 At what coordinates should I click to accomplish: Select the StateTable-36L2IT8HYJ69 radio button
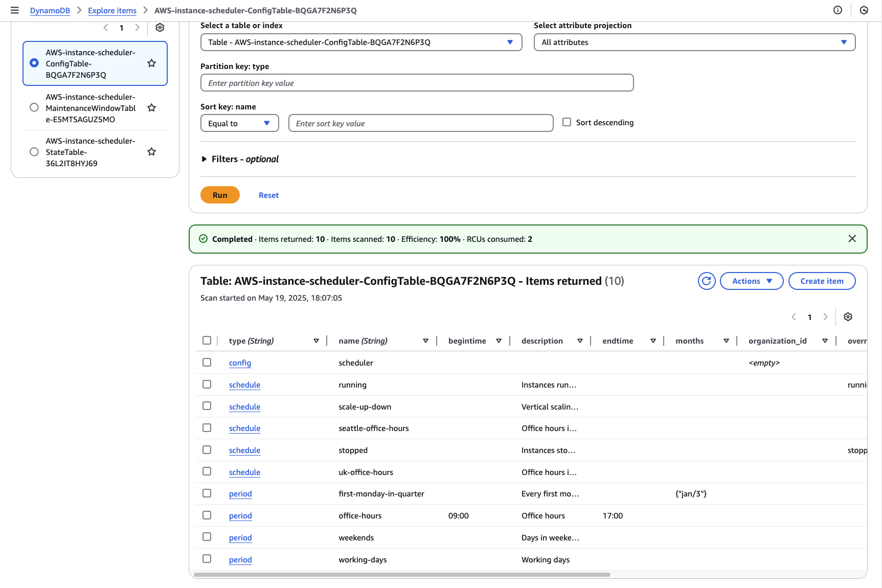(x=34, y=152)
